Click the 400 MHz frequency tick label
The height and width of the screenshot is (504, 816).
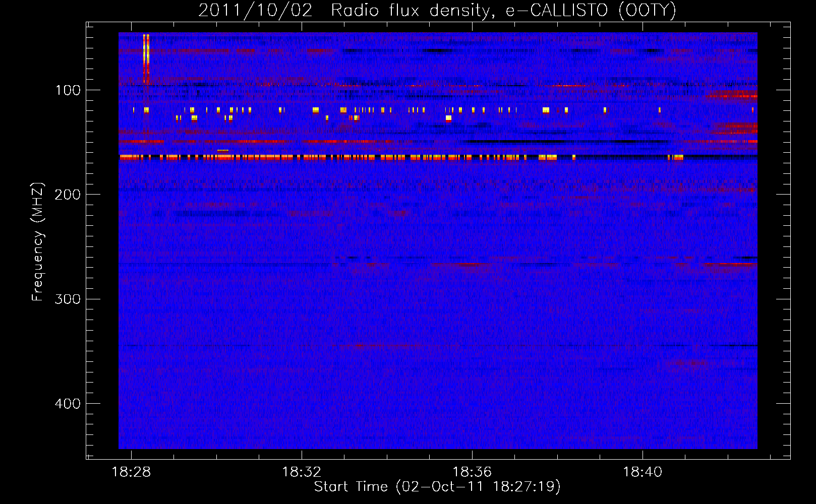click(x=68, y=404)
